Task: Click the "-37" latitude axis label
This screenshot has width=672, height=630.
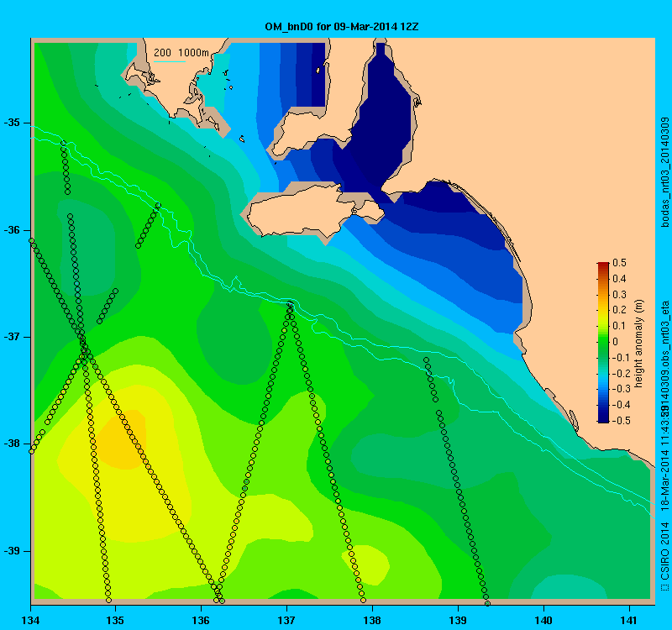Action: 12,337
